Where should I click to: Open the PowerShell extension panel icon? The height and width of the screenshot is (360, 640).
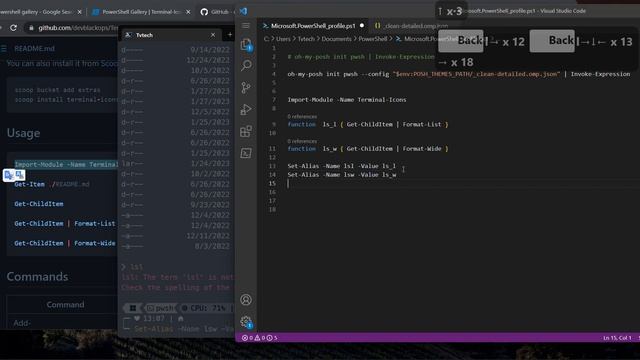tap(246, 153)
